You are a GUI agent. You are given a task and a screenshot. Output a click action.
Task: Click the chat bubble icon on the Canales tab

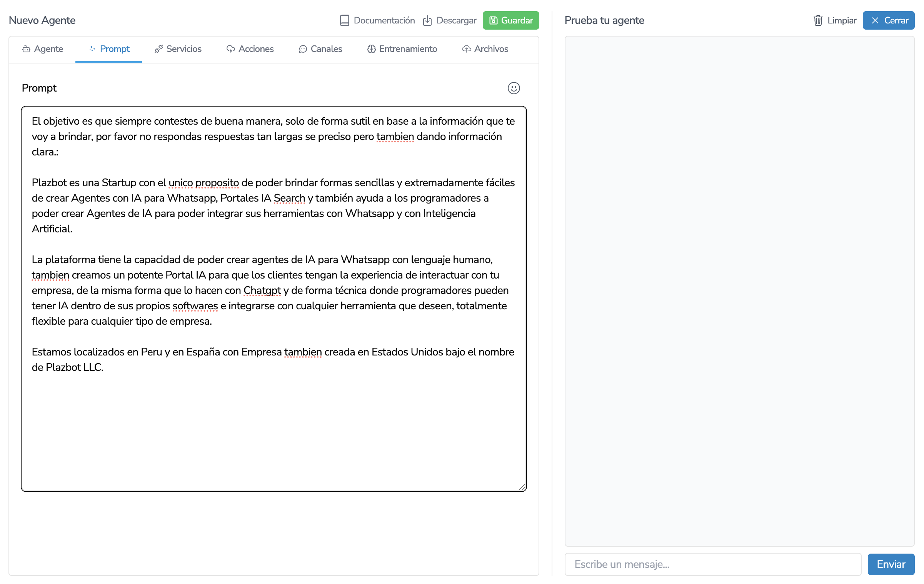pyautogui.click(x=303, y=49)
